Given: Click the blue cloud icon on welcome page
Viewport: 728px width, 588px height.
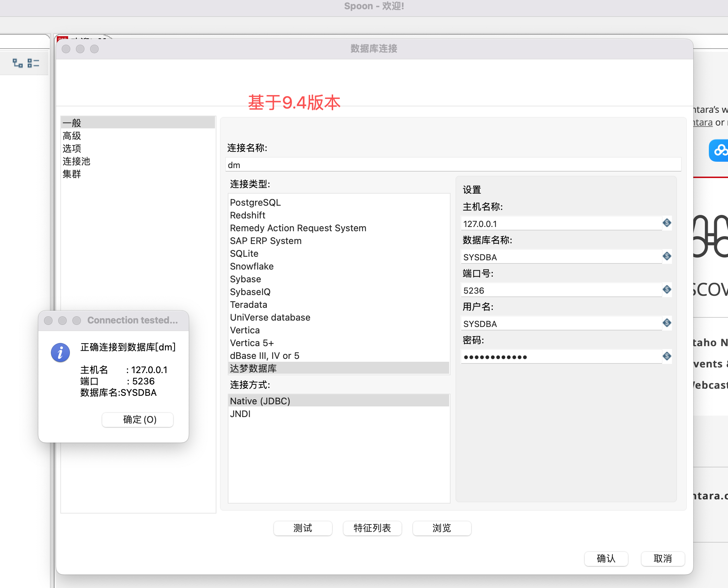Looking at the screenshot, I should pos(719,150).
